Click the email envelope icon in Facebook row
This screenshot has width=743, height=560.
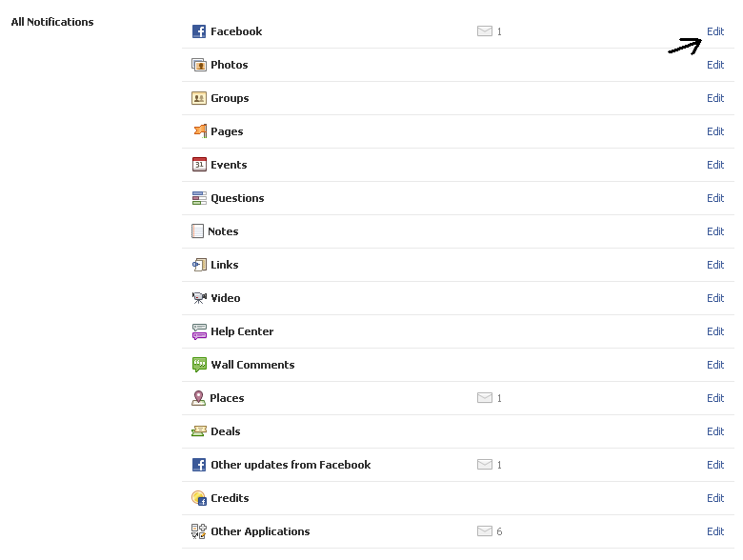[485, 31]
